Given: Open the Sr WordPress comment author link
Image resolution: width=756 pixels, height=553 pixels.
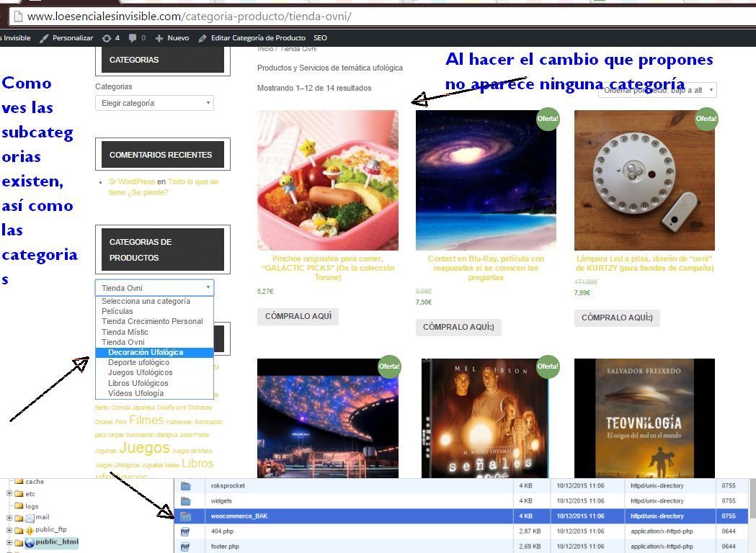Looking at the screenshot, I should click(x=132, y=181).
